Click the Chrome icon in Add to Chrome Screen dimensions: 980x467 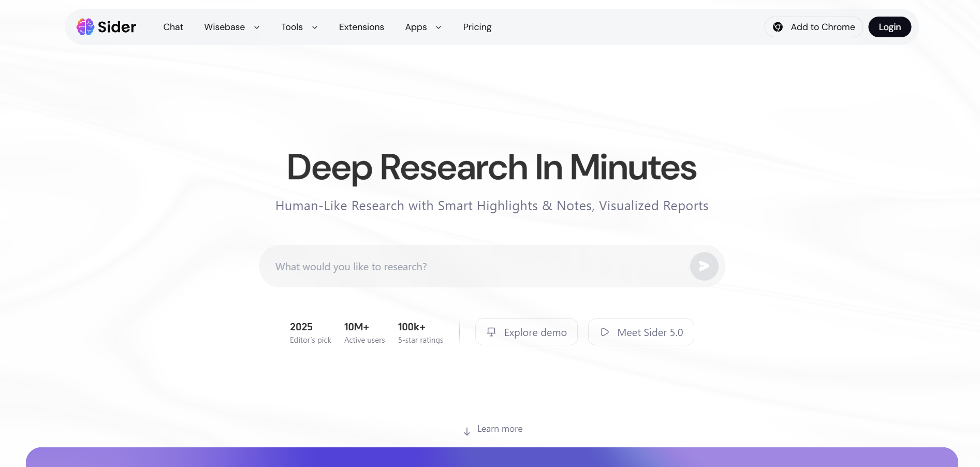tap(778, 27)
